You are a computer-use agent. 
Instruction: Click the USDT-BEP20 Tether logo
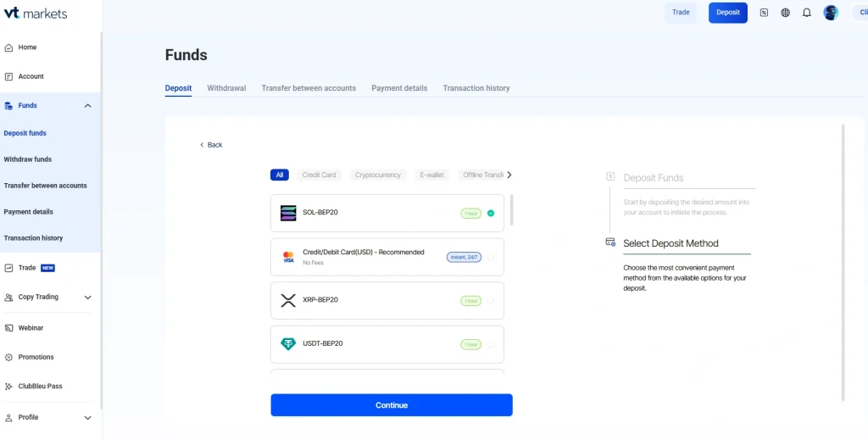(x=288, y=344)
